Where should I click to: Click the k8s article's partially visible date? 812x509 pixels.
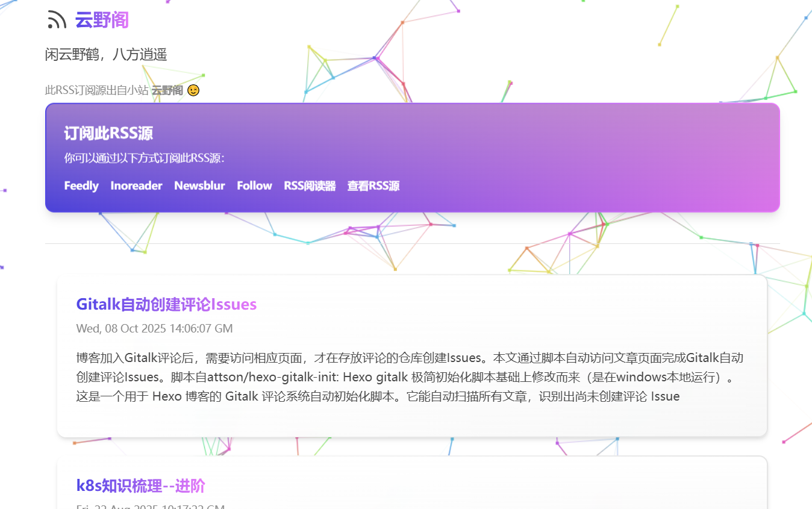click(x=151, y=507)
